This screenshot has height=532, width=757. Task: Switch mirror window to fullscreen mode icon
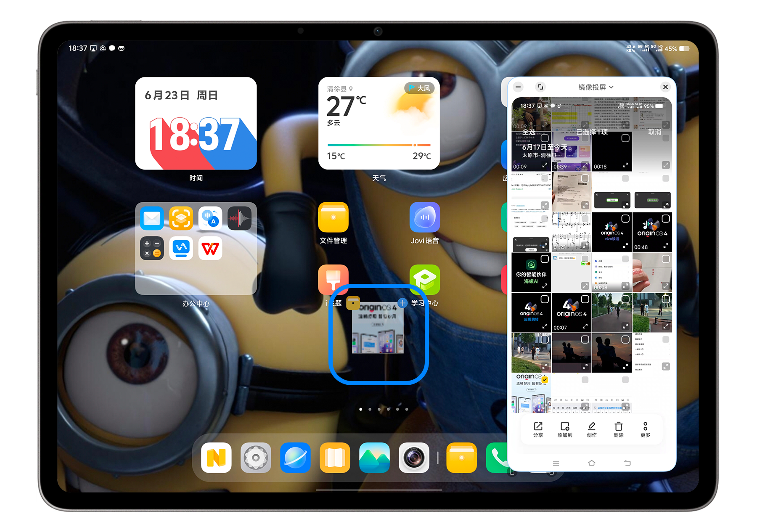coord(540,87)
